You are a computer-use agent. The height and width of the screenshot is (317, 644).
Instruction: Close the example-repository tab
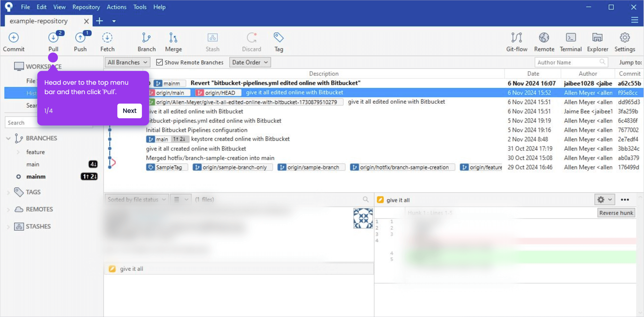pos(86,21)
